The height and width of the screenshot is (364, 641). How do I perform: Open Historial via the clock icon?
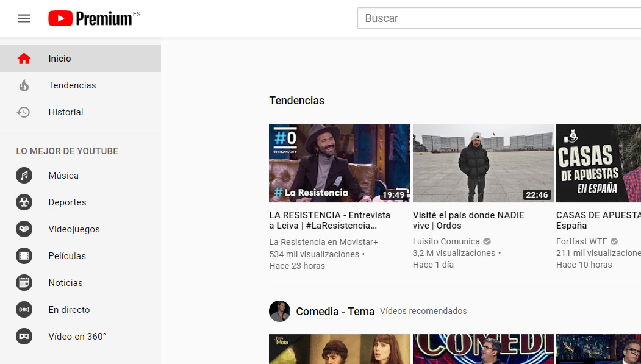[x=24, y=112]
